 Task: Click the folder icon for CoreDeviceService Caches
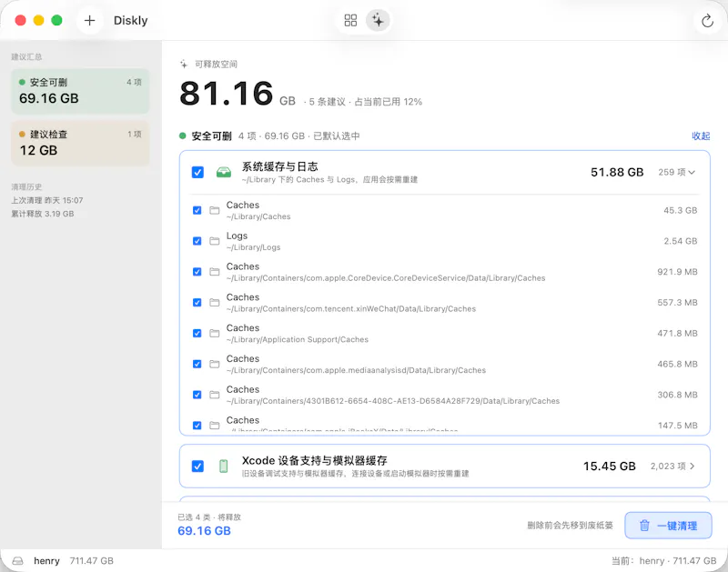pos(215,272)
